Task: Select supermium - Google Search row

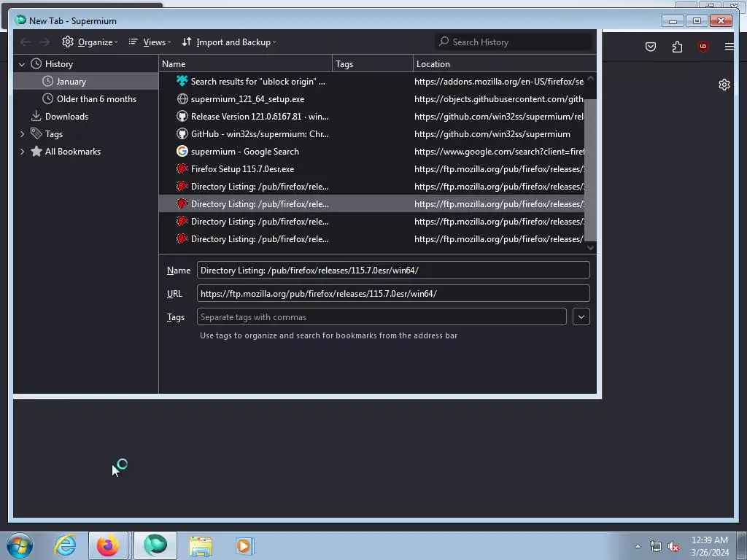Action: click(x=371, y=152)
